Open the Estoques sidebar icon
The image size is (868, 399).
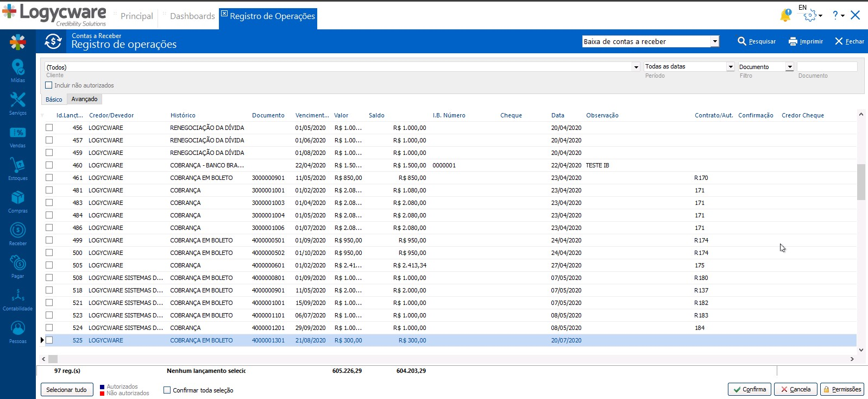point(17,166)
